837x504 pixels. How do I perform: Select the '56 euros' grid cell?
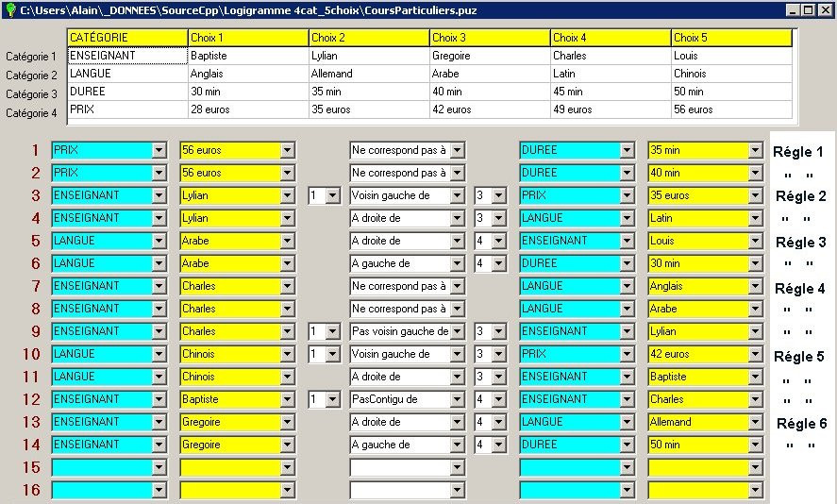[x=731, y=109]
